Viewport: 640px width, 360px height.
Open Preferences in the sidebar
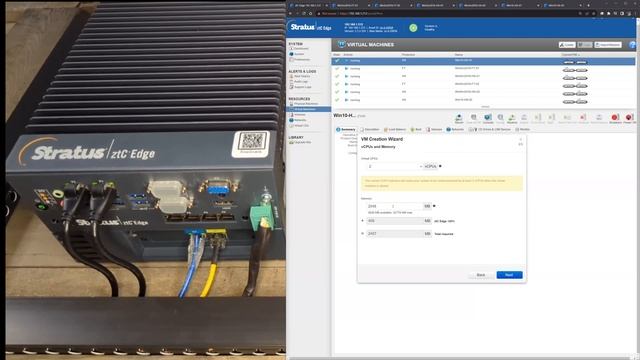point(300,59)
